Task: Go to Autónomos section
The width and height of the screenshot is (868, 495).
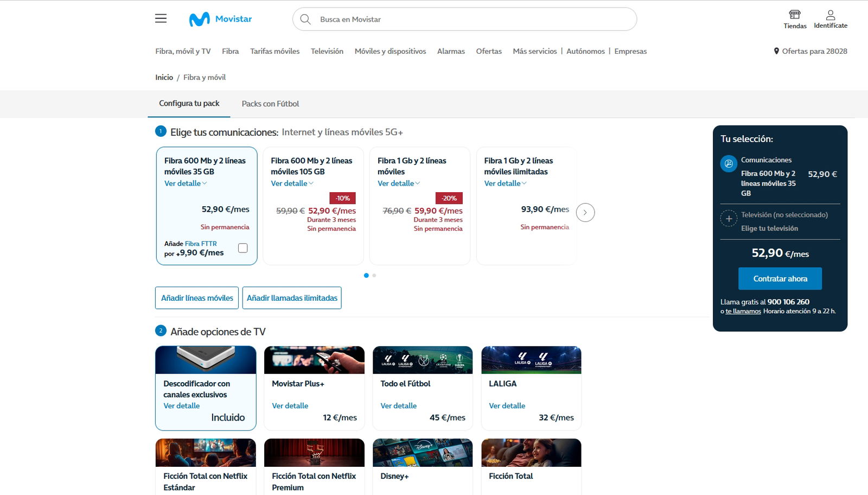Action: coord(586,51)
